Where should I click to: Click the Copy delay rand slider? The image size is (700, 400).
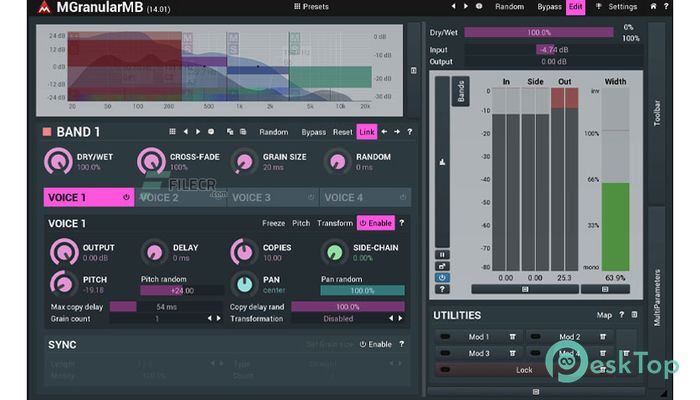(348, 307)
